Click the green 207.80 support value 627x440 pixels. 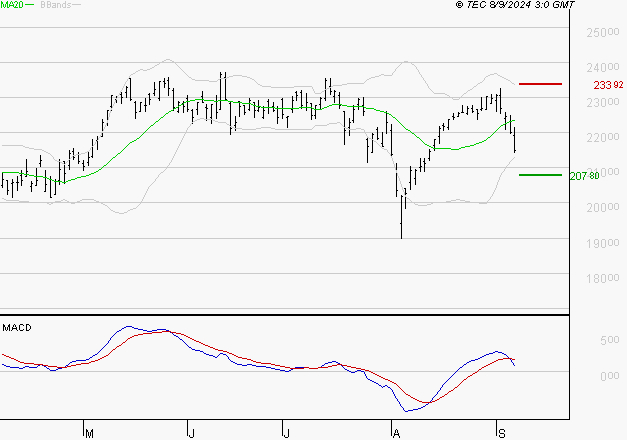pyautogui.click(x=584, y=176)
